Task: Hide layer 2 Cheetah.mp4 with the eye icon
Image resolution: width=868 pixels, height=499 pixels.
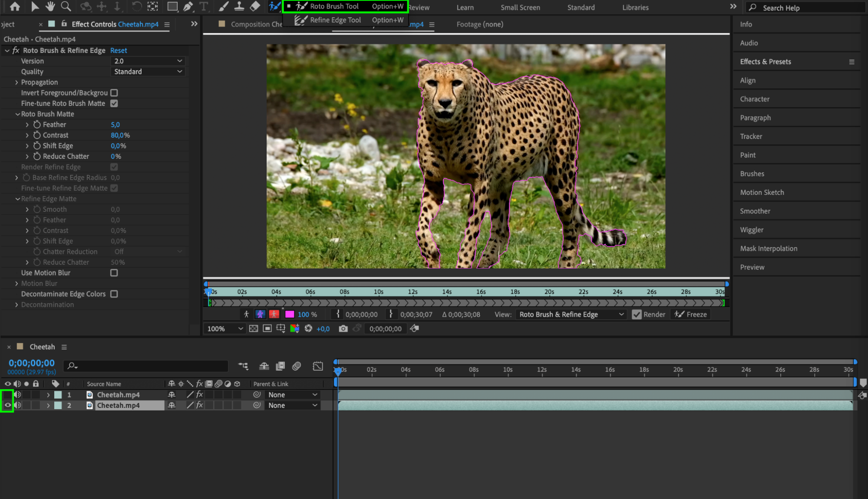Action: [7, 405]
